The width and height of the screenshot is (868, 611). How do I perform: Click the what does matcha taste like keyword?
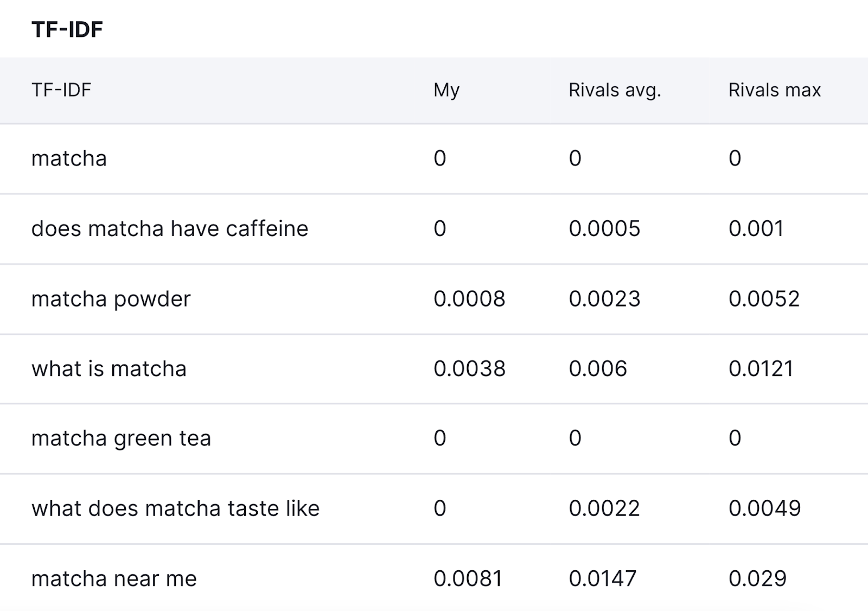(x=176, y=508)
